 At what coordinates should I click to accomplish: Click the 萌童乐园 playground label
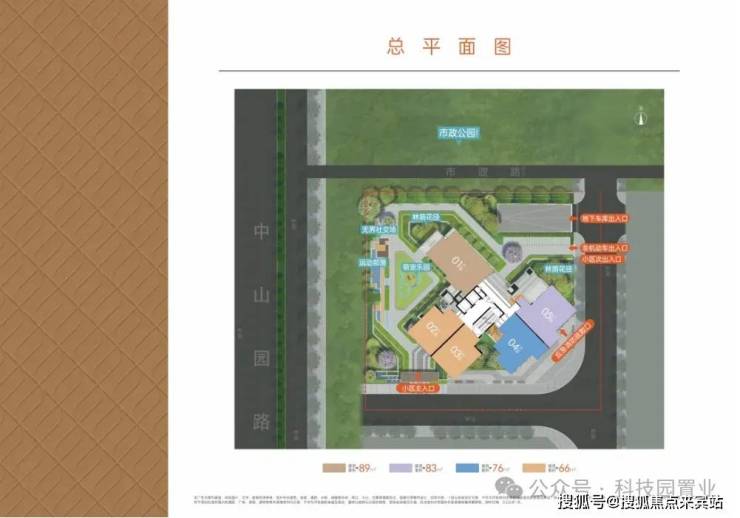(x=416, y=267)
